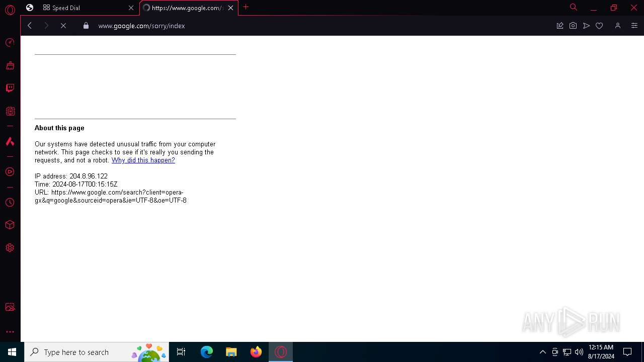Open Settings gear in sidebar
Screen dimensions: 644x362
(x=10, y=248)
